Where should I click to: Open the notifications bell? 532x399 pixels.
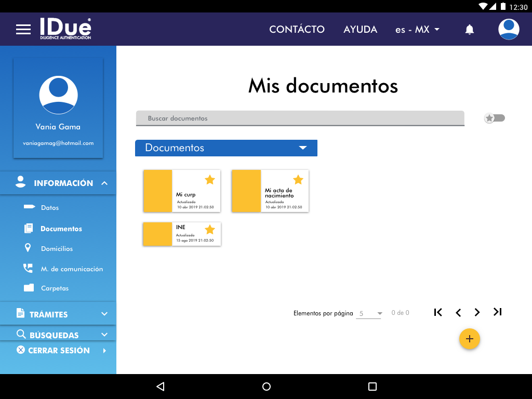469,30
